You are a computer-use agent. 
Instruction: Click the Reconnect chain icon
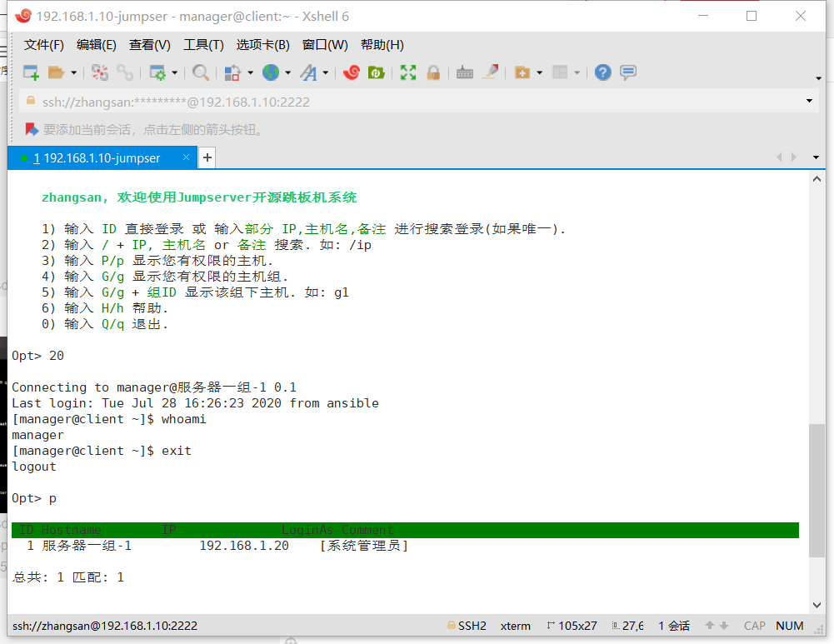pos(125,72)
